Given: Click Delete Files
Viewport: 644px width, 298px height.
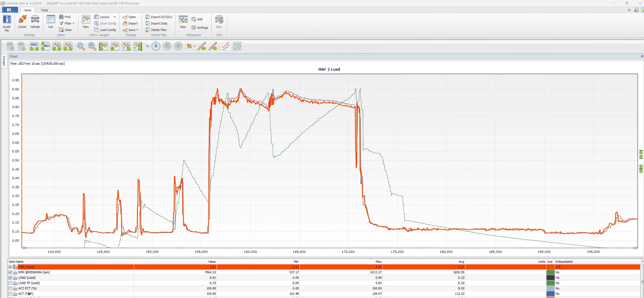Looking at the screenshot, I should [156, 30].
